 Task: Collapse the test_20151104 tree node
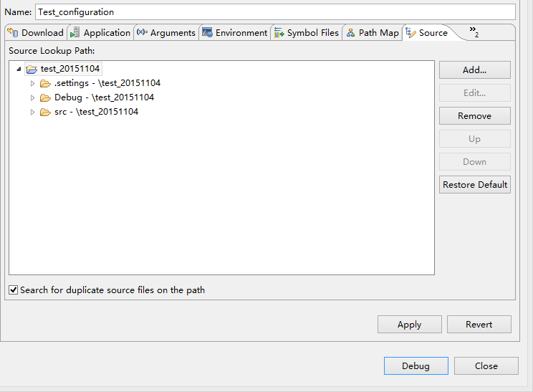[19, 69]
